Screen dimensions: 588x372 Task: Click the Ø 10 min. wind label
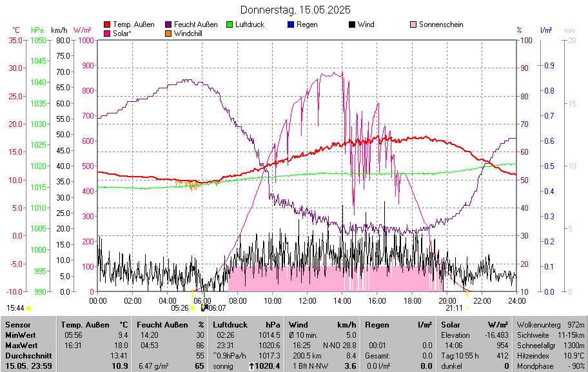tap(303, 335)
